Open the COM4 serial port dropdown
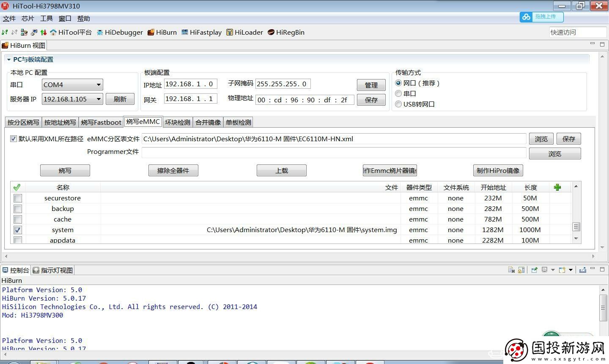Viewport: 609px width, 364px height. point(72,85)
